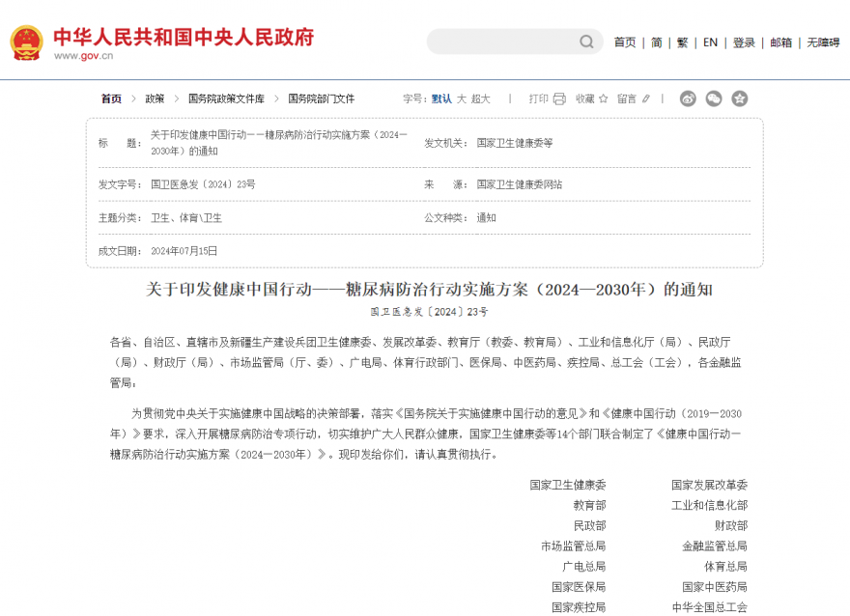Click the pencil icon next to 留言
The height and width of the screenshot is (616, 850).
point(644,98)
